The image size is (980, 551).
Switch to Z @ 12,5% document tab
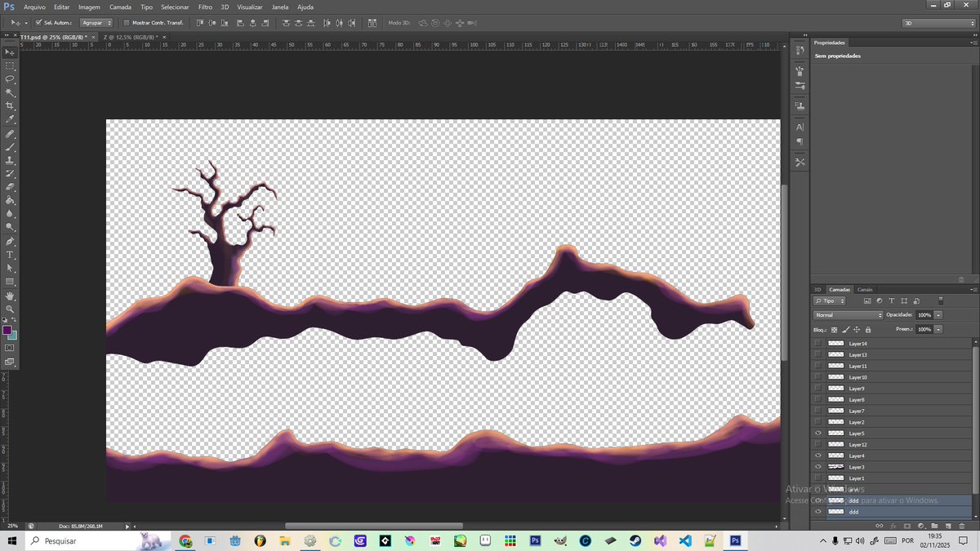[130, 38]
